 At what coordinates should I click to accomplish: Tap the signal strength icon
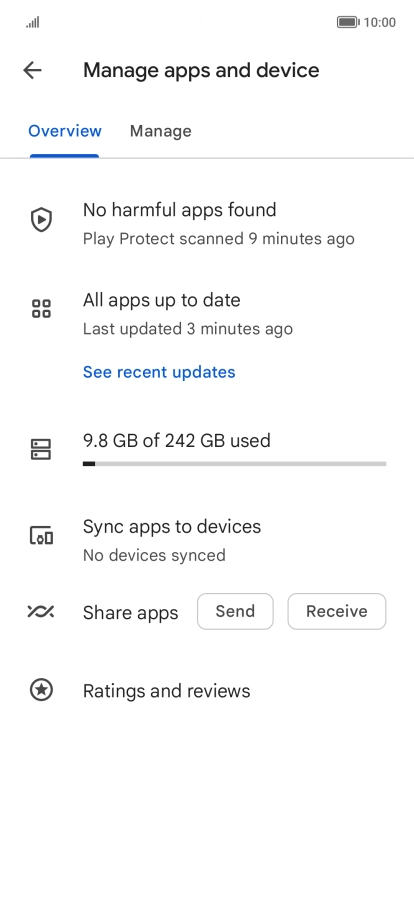pyautogui.click(x=33, y=22)
